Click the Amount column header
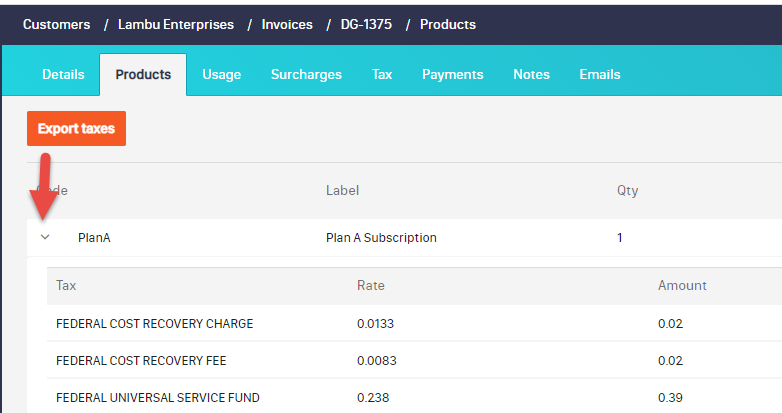 [x=682, y=286]
